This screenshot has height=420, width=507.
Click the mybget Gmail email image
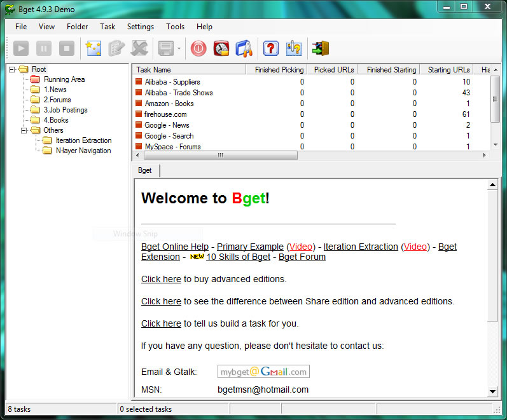tap(263, 372)
